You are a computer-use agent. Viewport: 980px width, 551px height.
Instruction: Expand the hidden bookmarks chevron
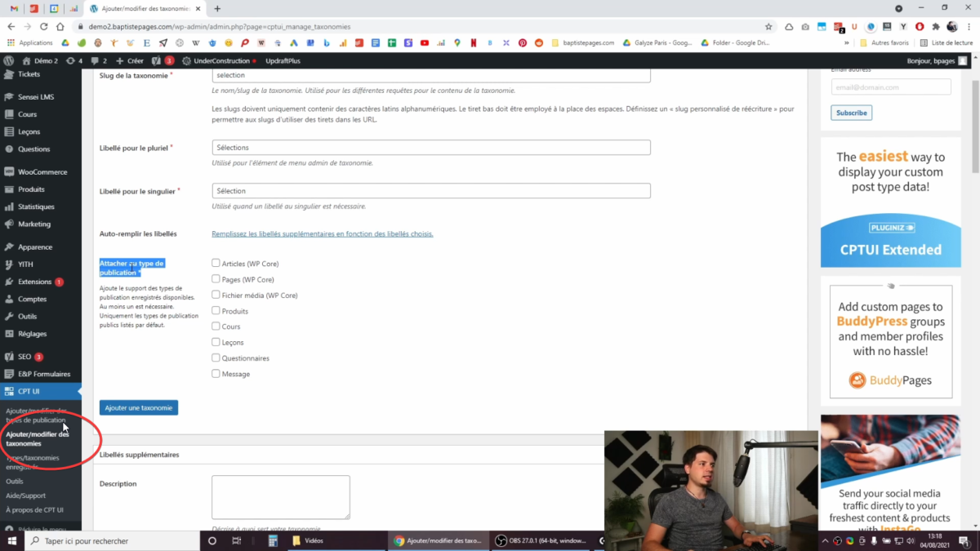point(847,42)
